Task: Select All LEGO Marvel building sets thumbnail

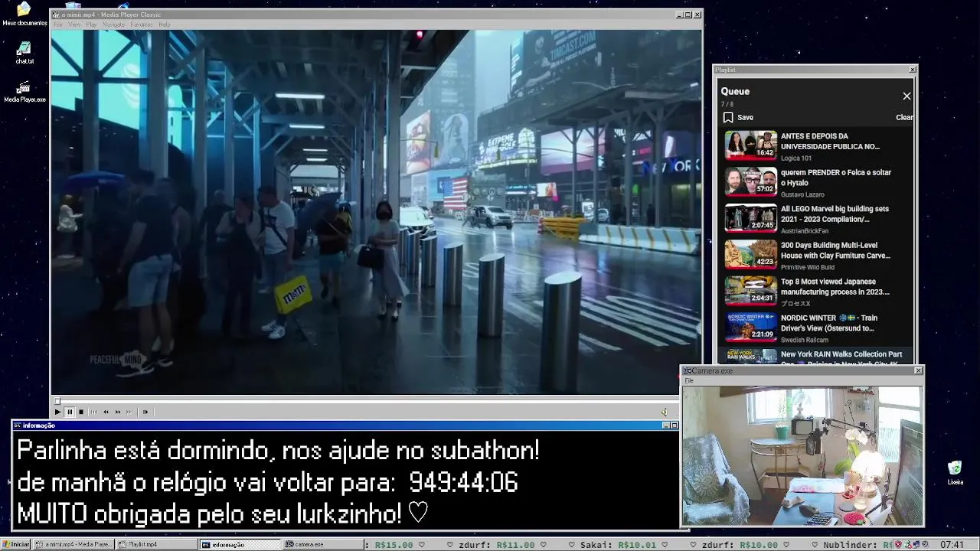Action: coord(751,218)
